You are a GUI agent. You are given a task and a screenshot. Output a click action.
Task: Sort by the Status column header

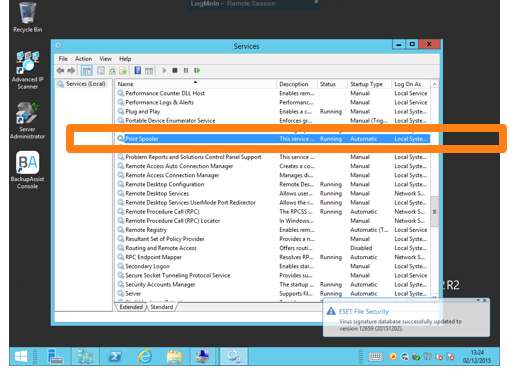coord(332,84)
